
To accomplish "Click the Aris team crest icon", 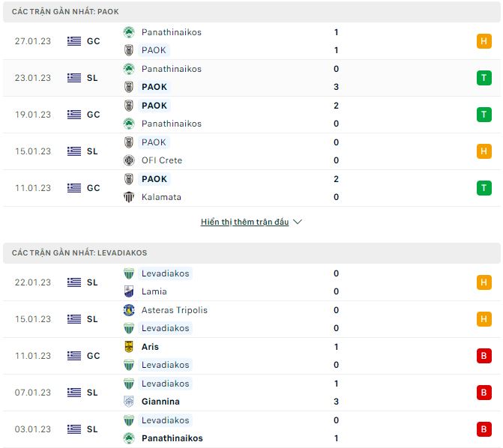I will click(128, 347).
